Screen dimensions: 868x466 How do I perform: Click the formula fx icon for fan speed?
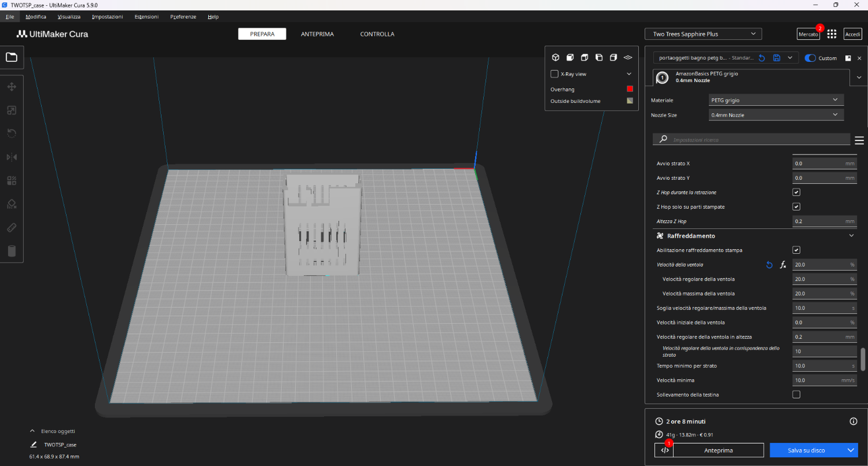[x=784, y=265]
